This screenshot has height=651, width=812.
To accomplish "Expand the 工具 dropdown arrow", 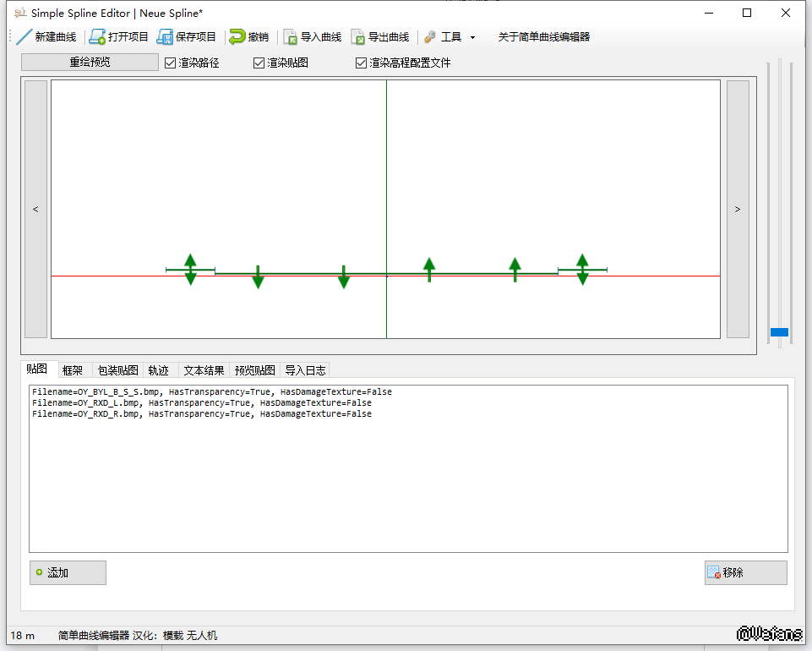I will pos(472,37).
